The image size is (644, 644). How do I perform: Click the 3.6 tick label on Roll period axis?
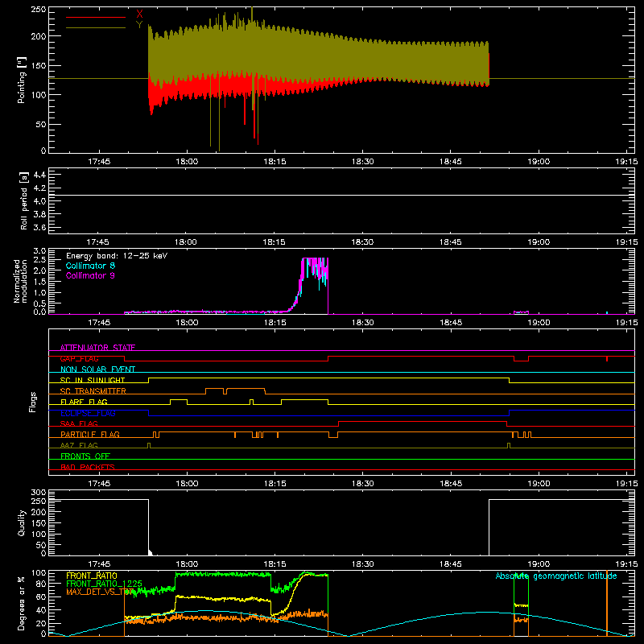pyautogui.click(x=39, y=227)
